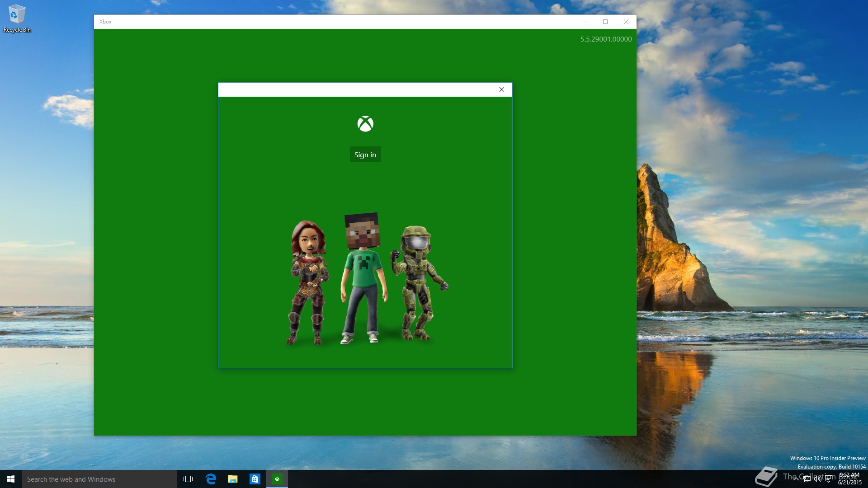Open the Windows Start menu
This screenshot has height=488, width=868.
coord(11,479)
